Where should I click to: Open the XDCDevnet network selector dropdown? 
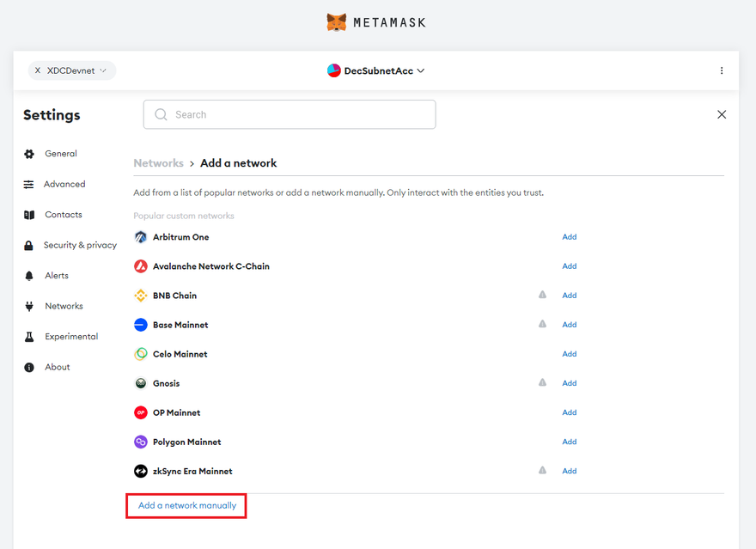[72, 70]
